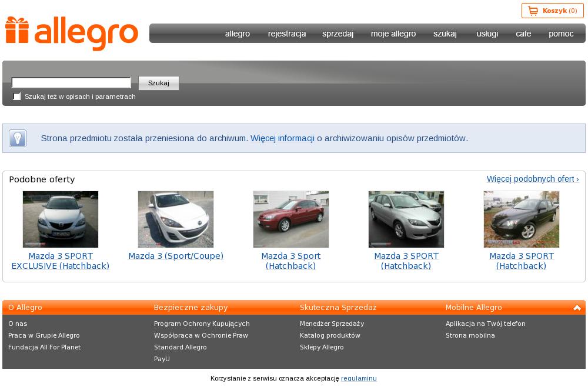Click 'Mazda 3 (Sport/Coupe)' offer link

pos(176,256)
